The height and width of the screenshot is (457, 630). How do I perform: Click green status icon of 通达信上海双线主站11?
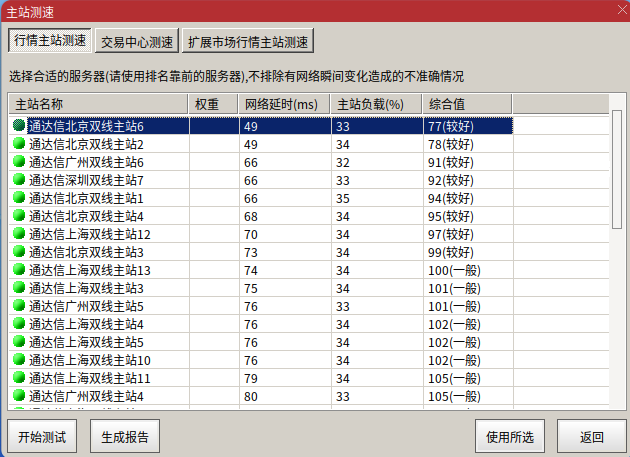coord(19,377)
